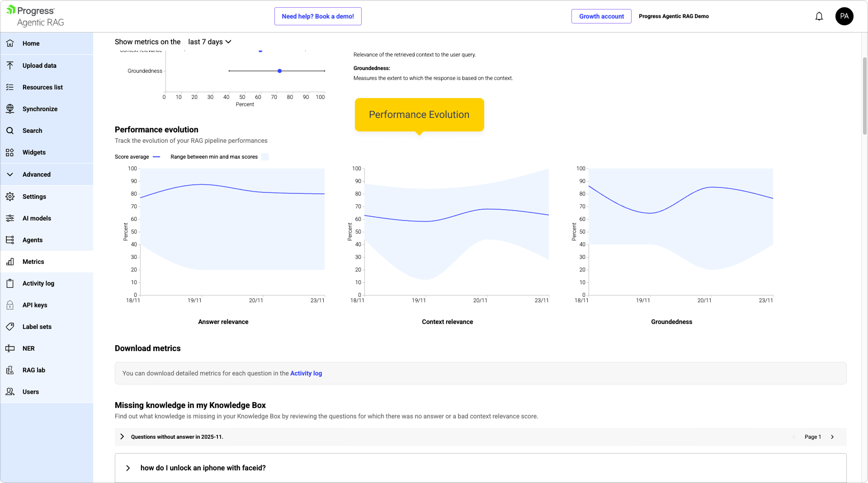Screen dimensions: 868x483
Task: Go to next page of questions
Action: [832, 437]
